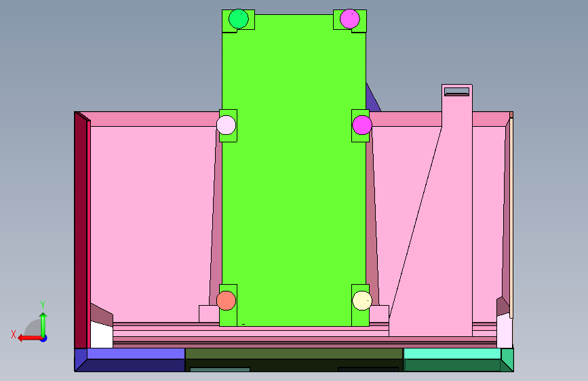Select the pale lavender block at bottom-right corner

pos(505,331)
